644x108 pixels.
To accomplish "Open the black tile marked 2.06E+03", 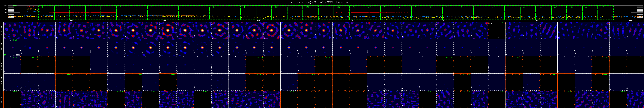I will pos(168,82).
